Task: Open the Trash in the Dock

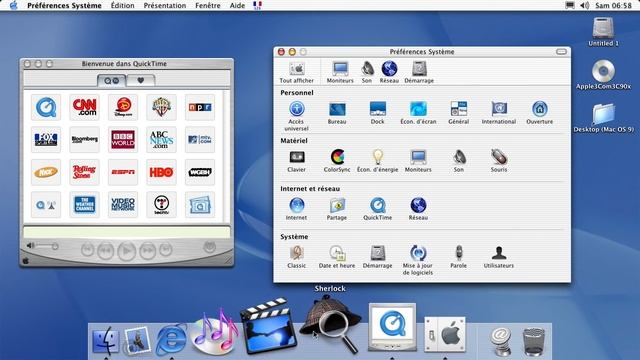Action: point(533,341)
